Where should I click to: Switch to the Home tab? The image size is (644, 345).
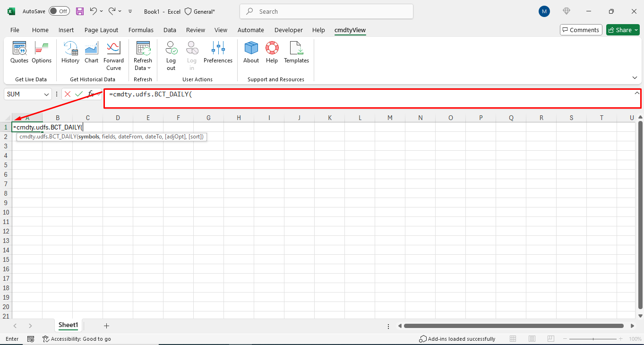tap(40, 30)
